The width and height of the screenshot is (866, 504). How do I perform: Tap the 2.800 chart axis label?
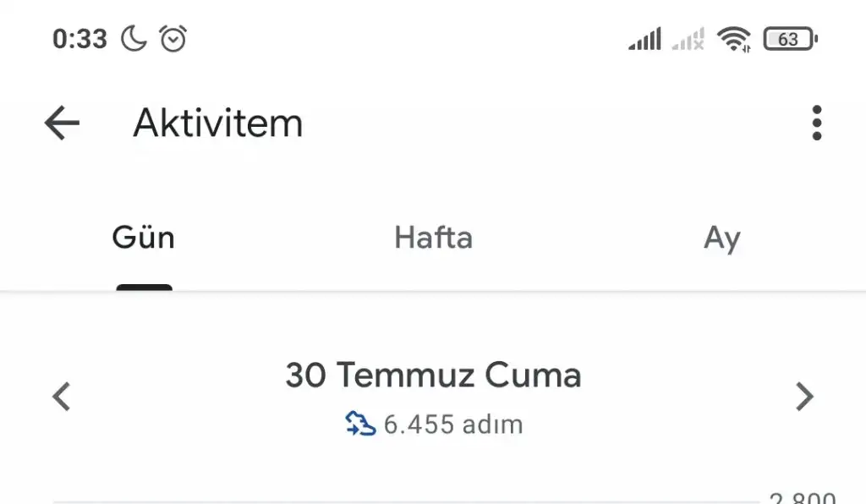coord(803,497)
